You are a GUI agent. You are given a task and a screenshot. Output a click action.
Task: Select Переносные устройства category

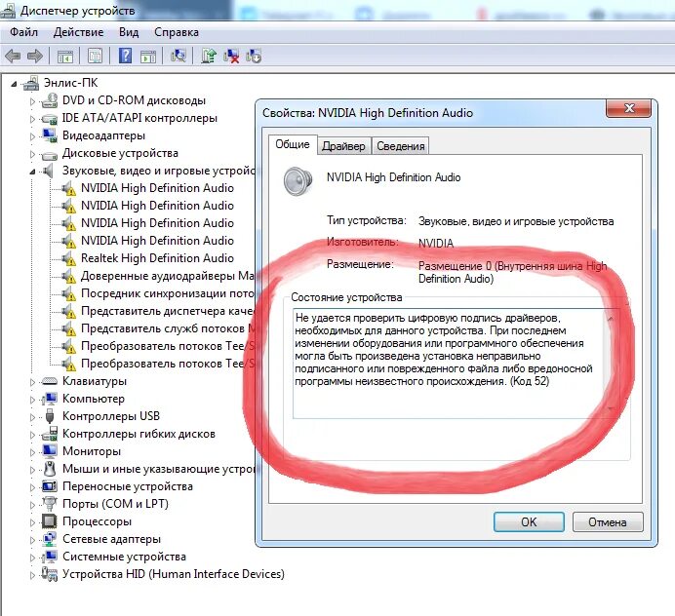click(x=128, y=486)
